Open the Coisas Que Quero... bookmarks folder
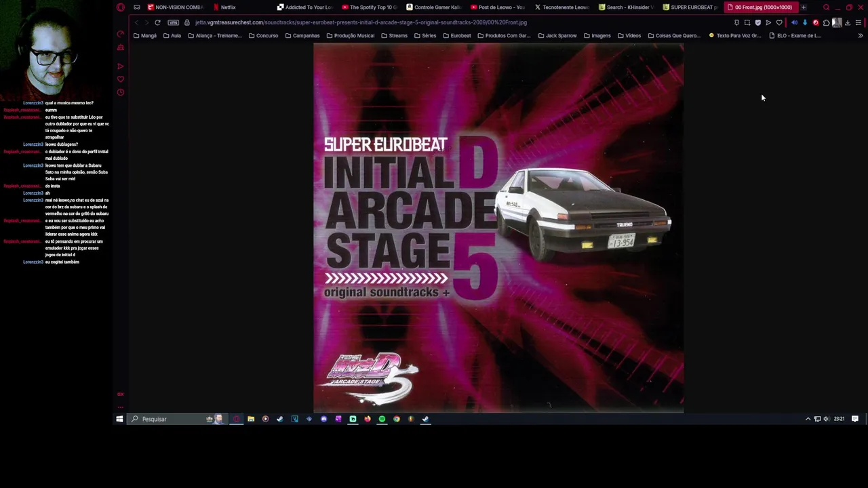Screen dimensions: 868x488 pos(674,36)
